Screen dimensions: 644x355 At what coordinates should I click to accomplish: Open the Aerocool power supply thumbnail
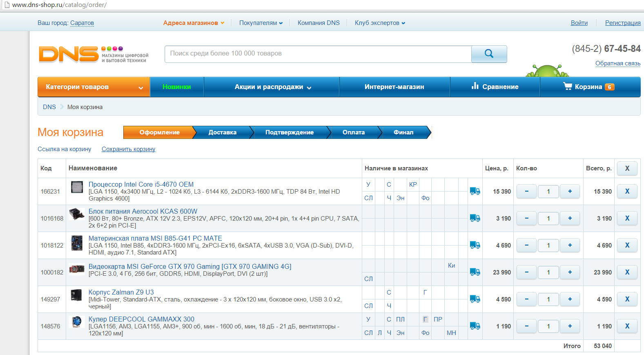coord(77,214)
